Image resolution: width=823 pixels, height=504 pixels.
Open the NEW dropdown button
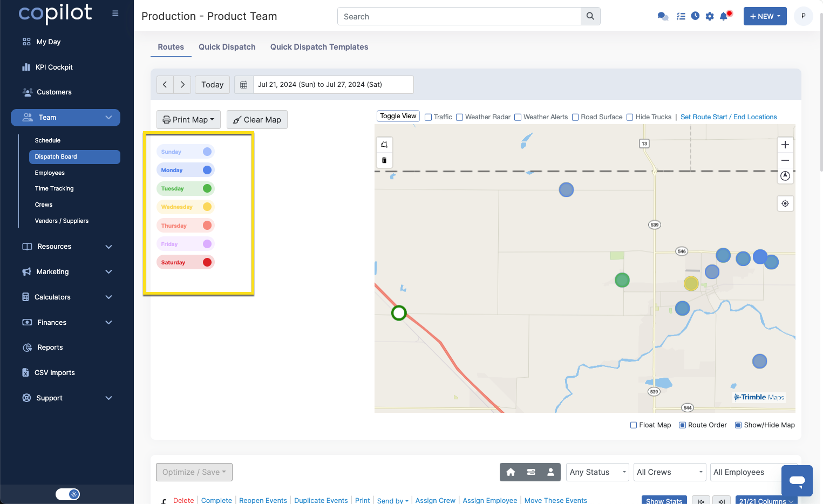click(x=765, y=16)
